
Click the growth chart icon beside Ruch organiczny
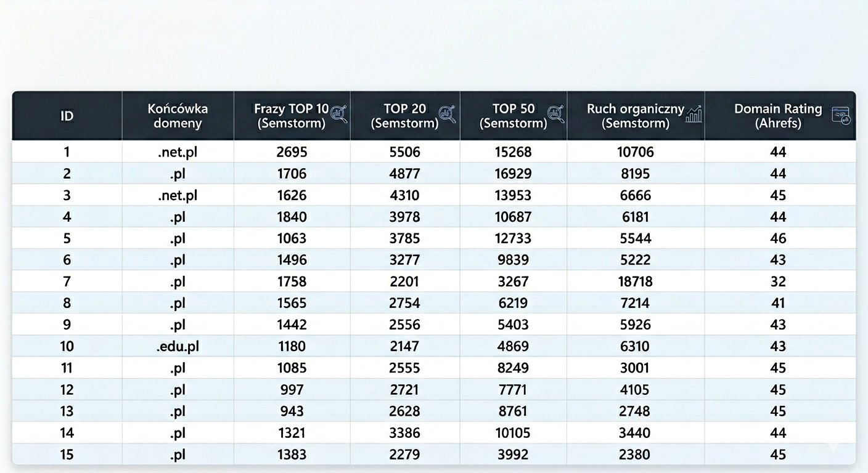(694, 113)
